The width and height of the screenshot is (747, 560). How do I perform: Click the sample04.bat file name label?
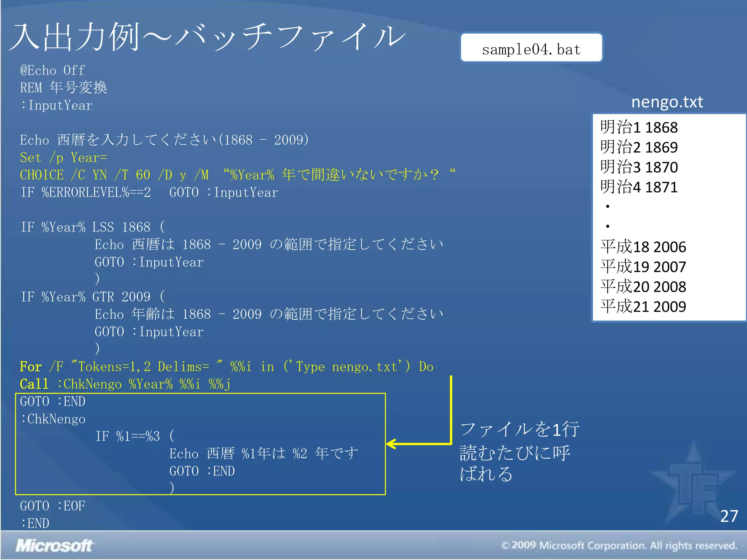point(531,49)
